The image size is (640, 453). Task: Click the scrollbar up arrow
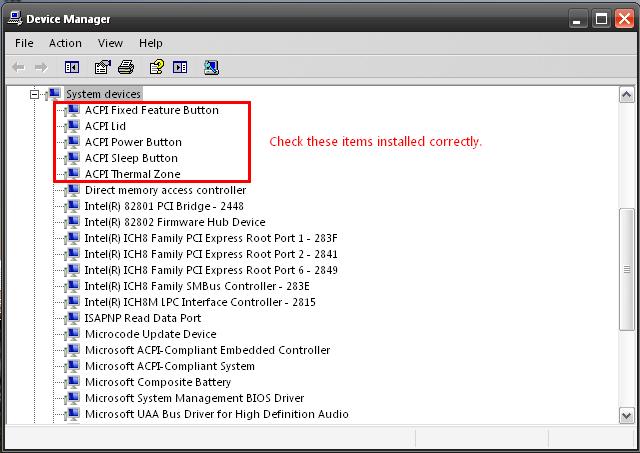[x=627, y=95]
